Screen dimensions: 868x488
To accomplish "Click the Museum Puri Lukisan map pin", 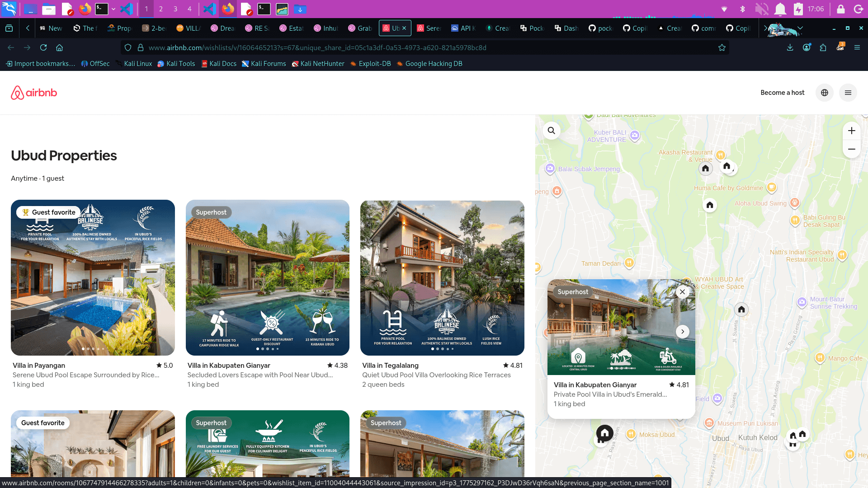I will click(x=709, y=423).
